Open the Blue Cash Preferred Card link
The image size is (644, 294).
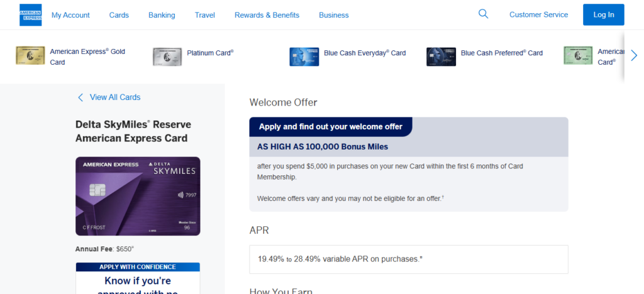[502, 53]
